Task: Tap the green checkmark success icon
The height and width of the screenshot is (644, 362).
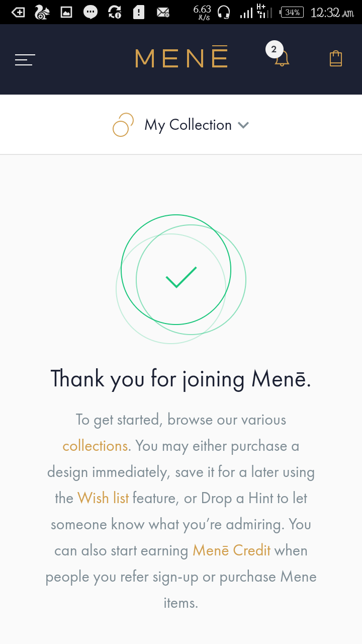Action: click(x=181, y=277)
